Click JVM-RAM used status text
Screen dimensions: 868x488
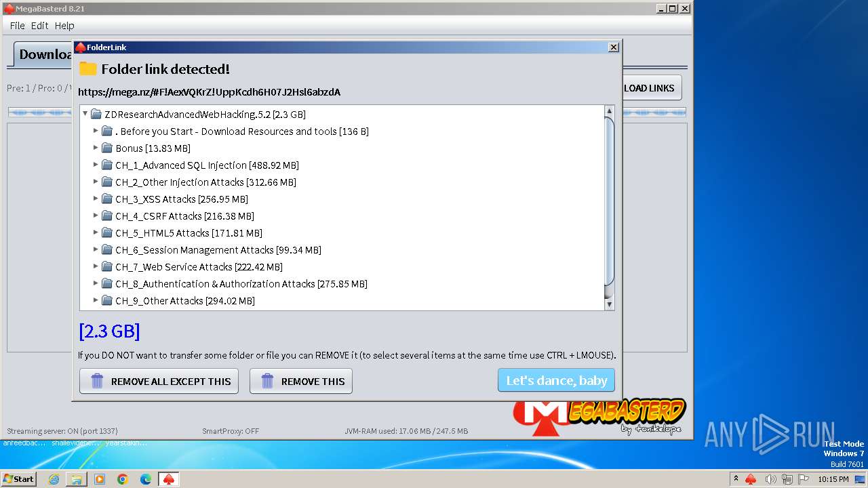(x=406, y=431)
